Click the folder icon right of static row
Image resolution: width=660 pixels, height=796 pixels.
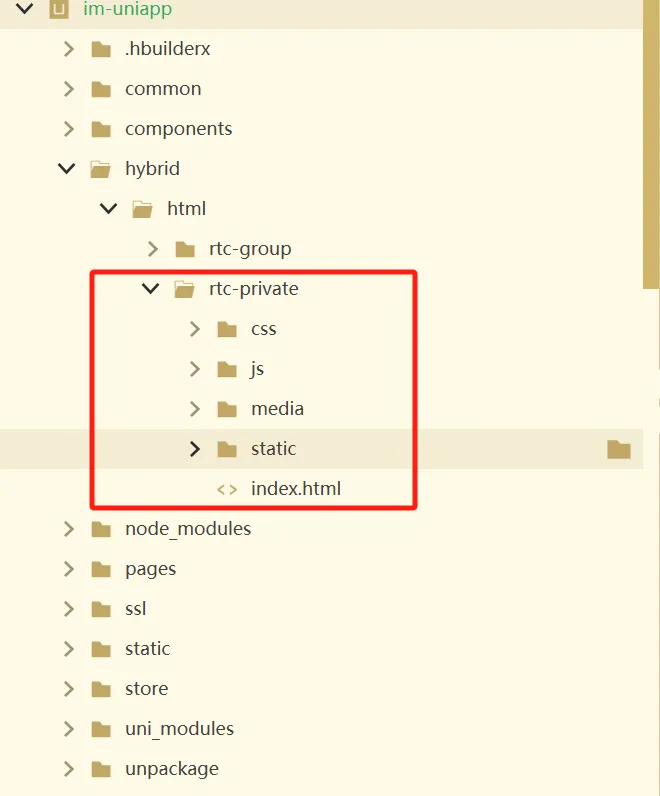tap(619, 450)
